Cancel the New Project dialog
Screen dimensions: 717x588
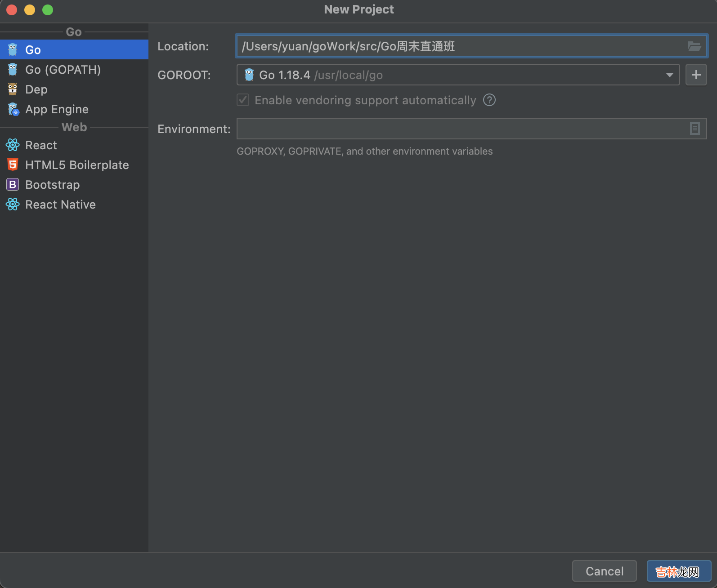point(605,571)
